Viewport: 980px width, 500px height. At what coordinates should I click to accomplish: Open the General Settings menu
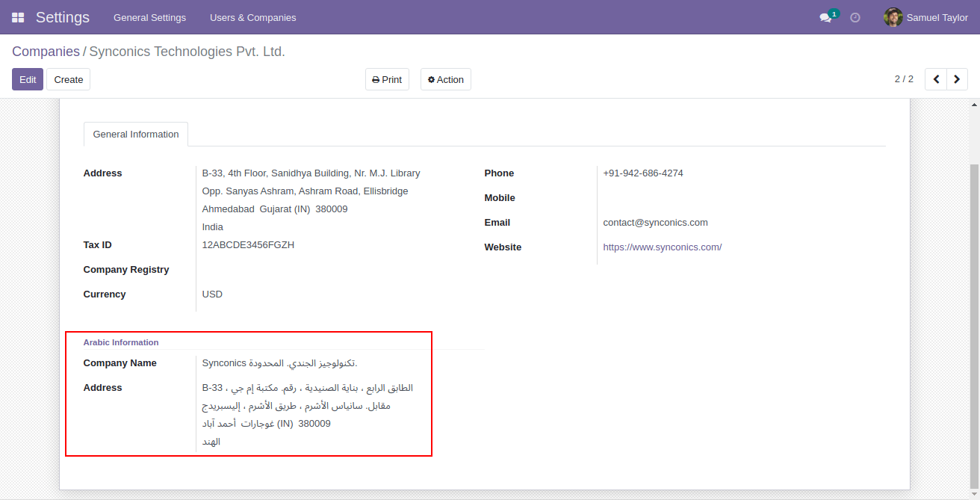coord(150,17)
